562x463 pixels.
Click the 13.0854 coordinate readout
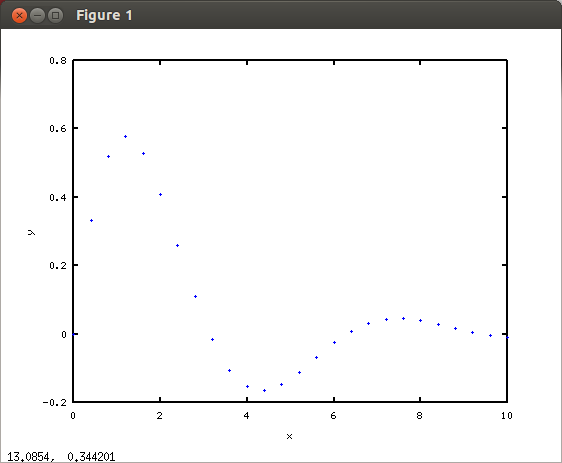coord(30,457)
